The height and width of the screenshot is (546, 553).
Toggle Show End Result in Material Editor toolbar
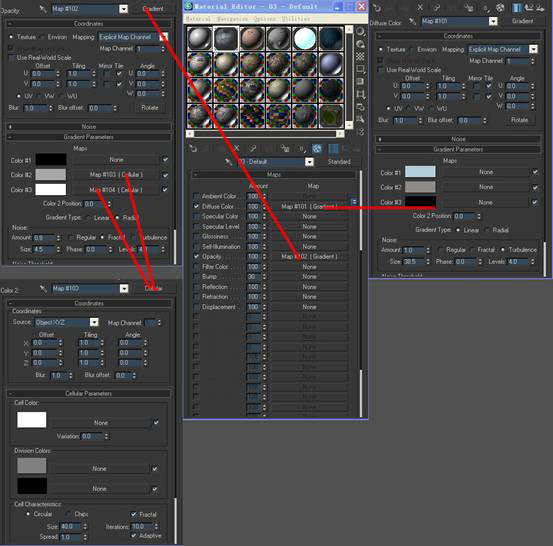tap(333, 148)
